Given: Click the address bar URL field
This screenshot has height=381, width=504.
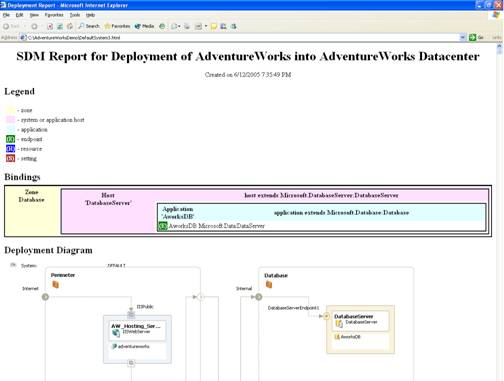Looking at the screenshot, I should click(x=243, y=37).
